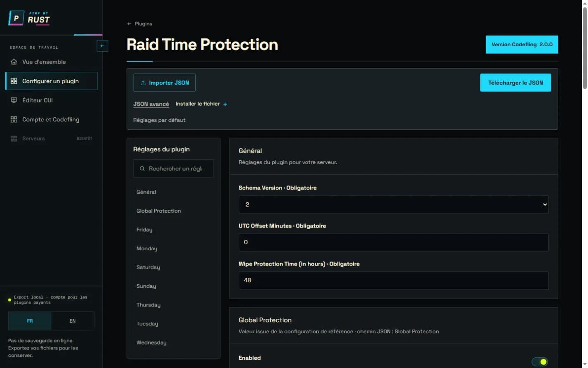
Task: Open the Schema Version dropdown
Action: pos(394,204)
